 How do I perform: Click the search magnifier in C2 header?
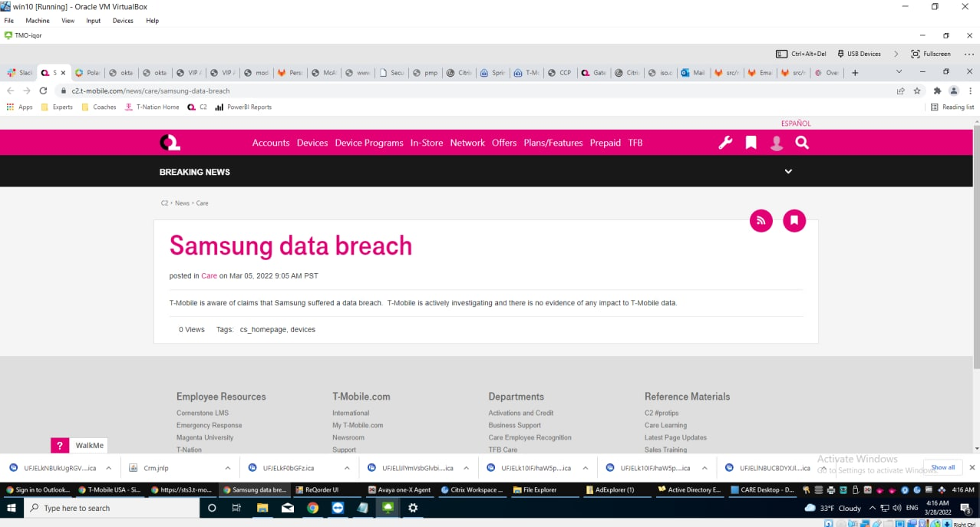[x=802, y=143]
